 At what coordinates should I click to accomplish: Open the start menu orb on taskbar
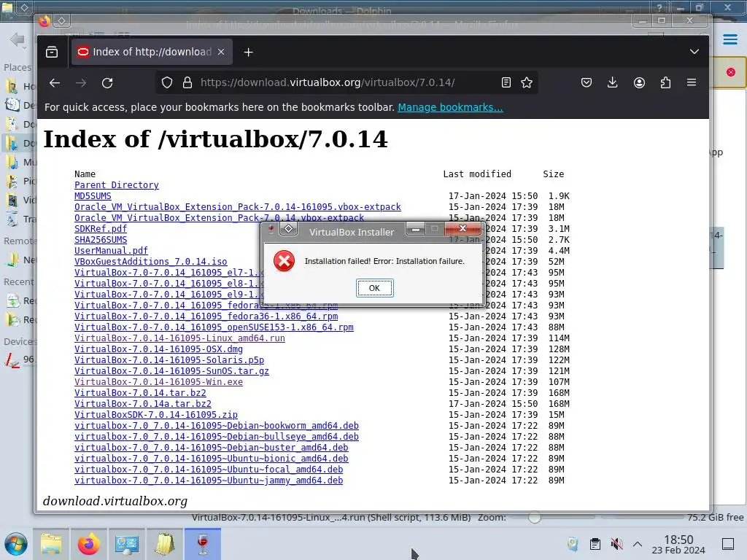tap(16, 544)
